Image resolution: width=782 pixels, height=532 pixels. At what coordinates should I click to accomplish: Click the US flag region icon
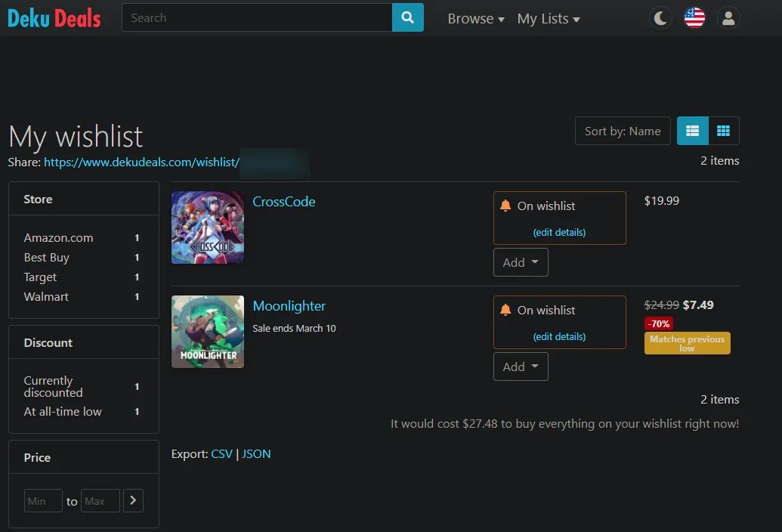pos(694,17)
